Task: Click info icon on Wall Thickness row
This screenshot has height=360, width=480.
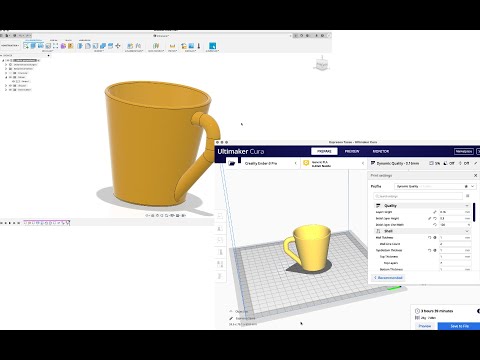Action: (x=435, y=238)
